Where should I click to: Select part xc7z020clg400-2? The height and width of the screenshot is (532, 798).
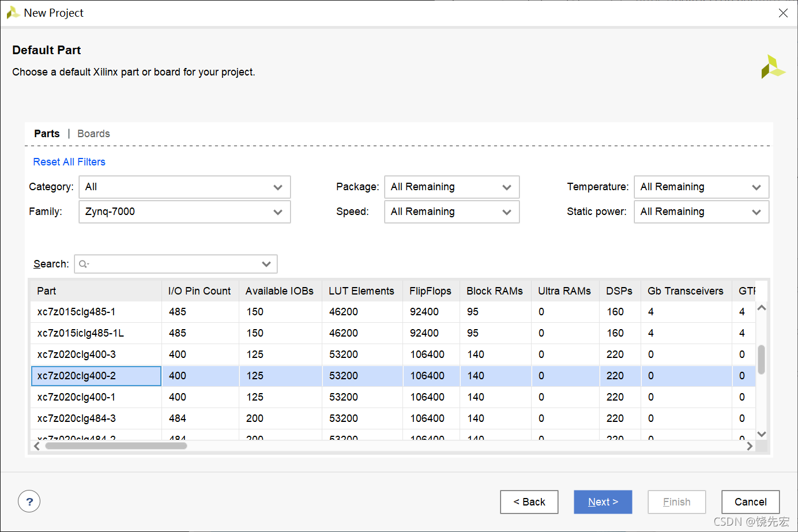tap(96, 376)
